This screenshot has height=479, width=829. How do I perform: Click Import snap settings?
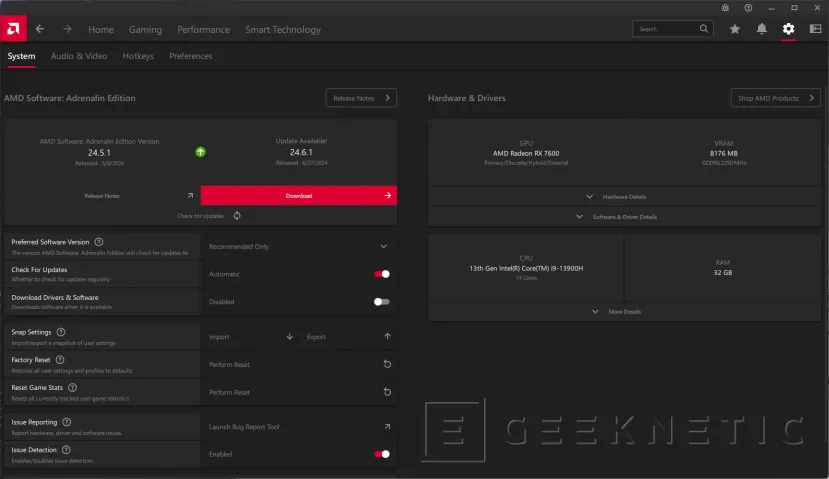(219, 337)
